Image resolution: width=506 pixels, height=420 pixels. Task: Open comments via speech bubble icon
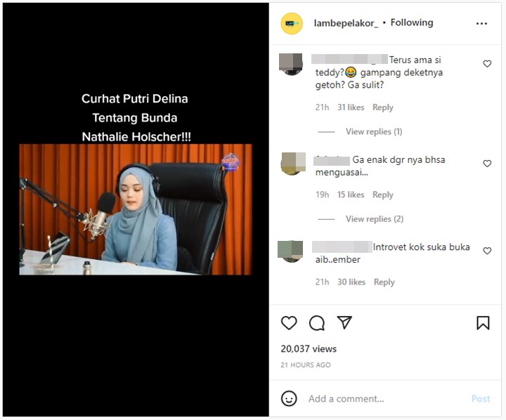click(x=316, y=323)
